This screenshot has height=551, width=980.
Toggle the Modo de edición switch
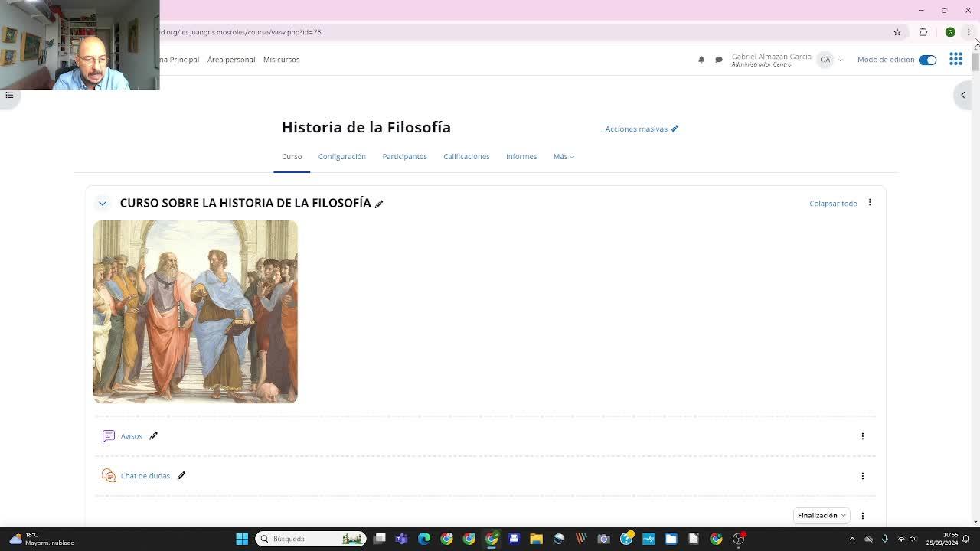(x=927, y=60)
